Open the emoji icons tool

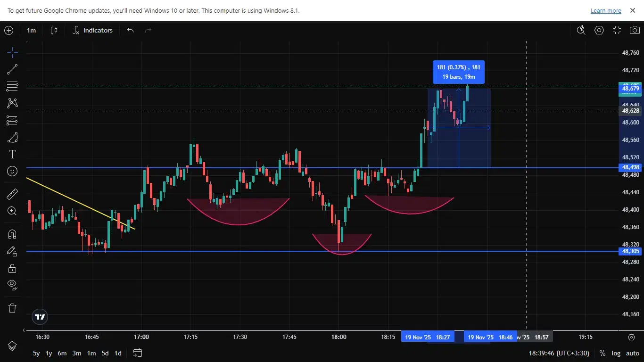point(12,171)
